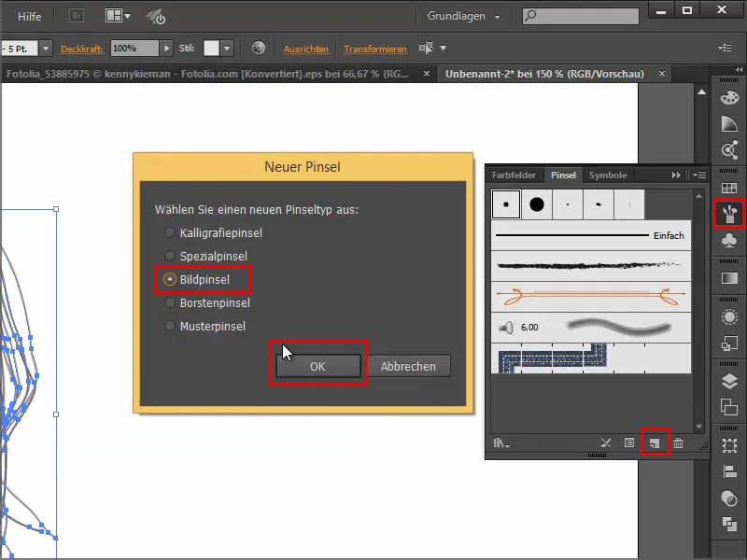Choose the Musterpinsel brush type
747x560 pixels.
point(170,326)
